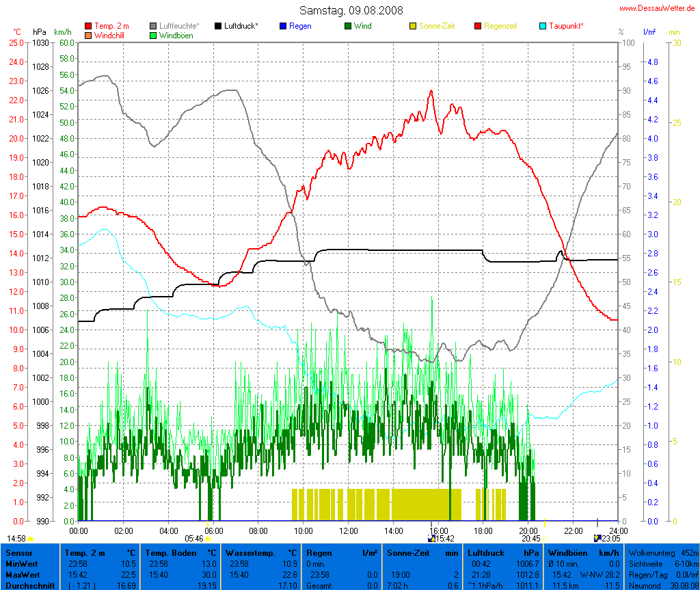Click the red Regenzeit legend square
Screen dimensions: 700x590
[478, 26]
